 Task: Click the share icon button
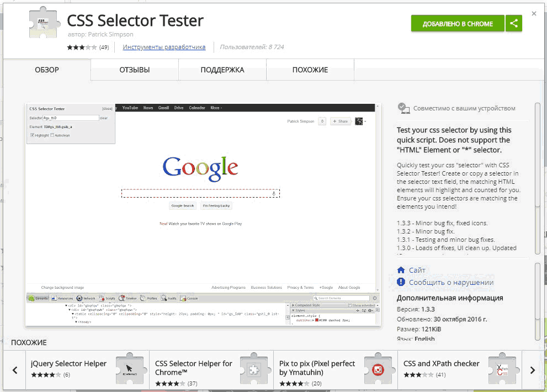click(x=514, y=23)
